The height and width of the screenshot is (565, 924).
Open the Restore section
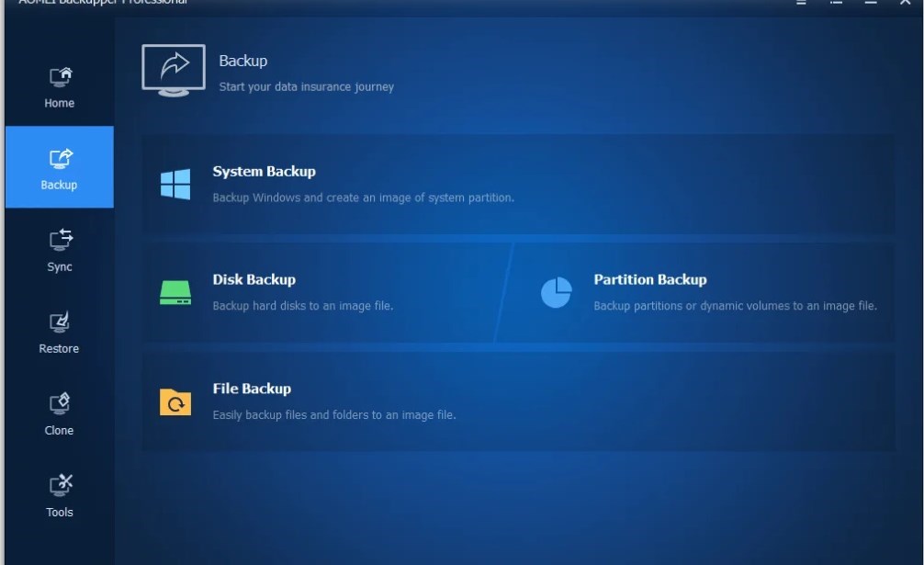coord(59,332)
